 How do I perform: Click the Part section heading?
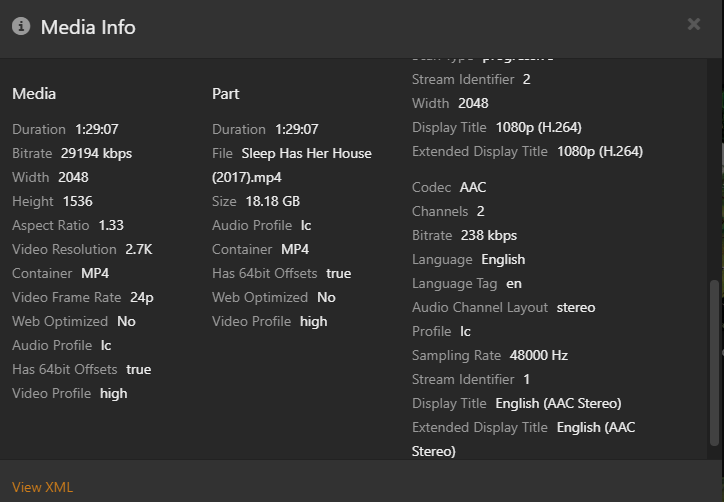coord(226,93)
